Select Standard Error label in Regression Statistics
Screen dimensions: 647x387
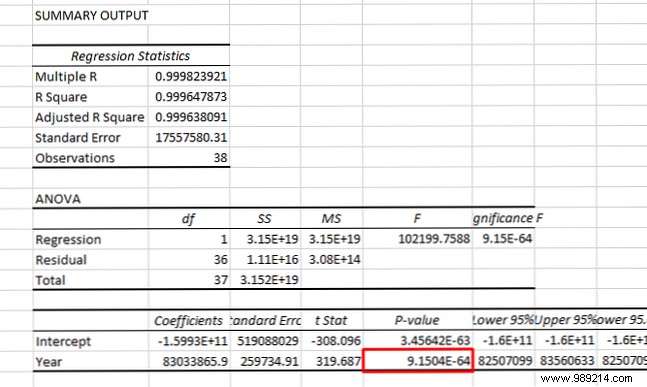point(78,137)
